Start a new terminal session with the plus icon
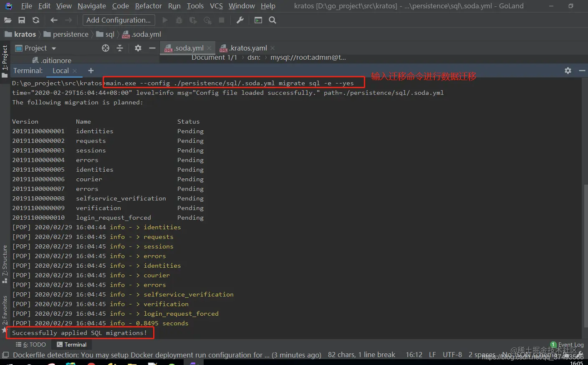This screenshot has height=365, width=588. click(x=91, y=71)
